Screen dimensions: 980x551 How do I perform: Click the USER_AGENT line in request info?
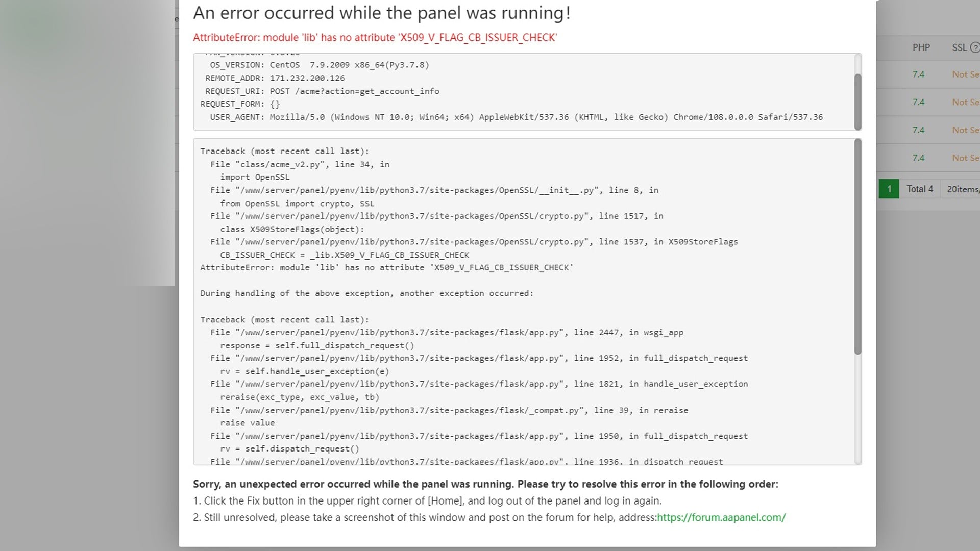point(516,117)
